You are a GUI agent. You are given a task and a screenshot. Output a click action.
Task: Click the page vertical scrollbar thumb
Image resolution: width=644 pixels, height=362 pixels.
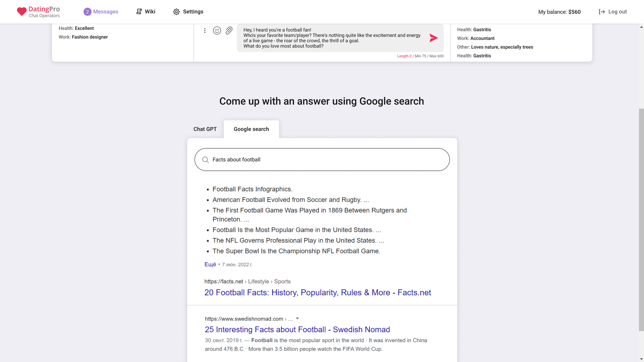pyautogui.click(x=641, y=220)
